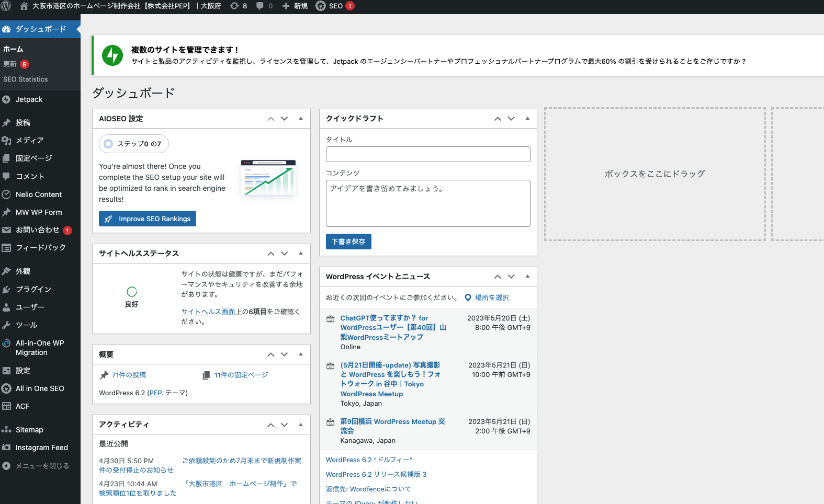Open WordPress 6.2 リリース候補版 3 link
The image size is (824, 504).
tap(376, 474)
